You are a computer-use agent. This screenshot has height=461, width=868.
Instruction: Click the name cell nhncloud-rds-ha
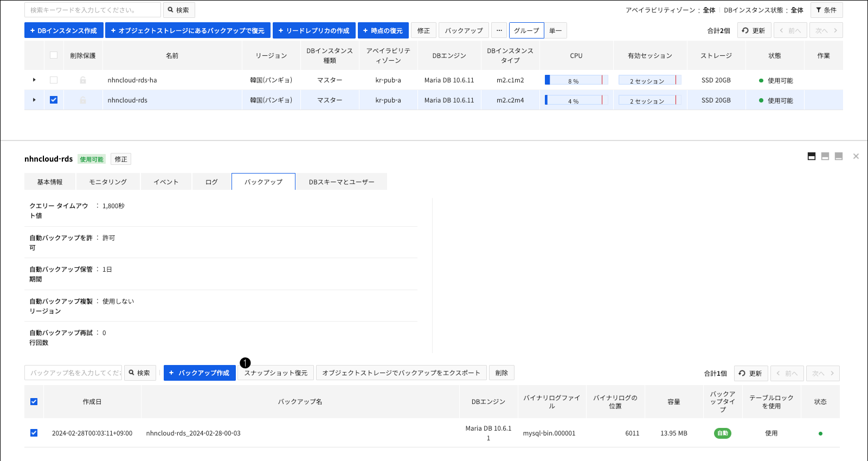click(x=132, y=80)
